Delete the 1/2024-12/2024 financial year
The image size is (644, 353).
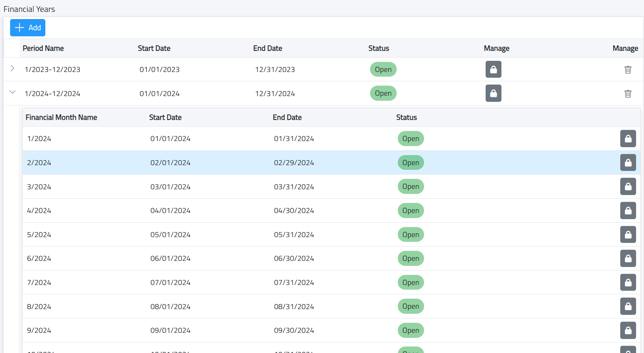pos(628,94)
